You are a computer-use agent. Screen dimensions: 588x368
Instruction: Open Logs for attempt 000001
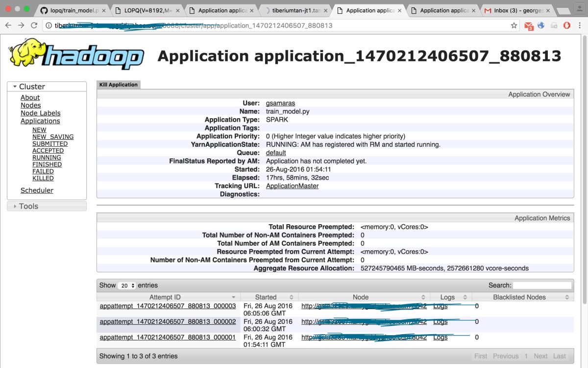[x=441, y=337]
